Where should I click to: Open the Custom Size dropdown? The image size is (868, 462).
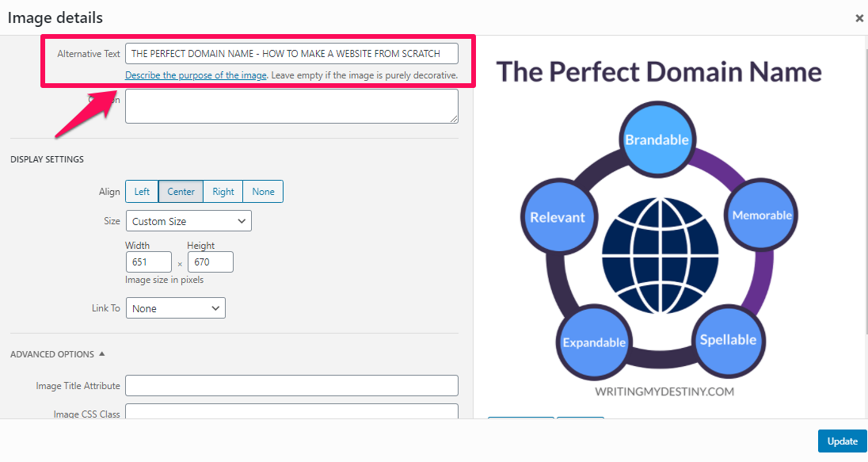pos(188,221)
